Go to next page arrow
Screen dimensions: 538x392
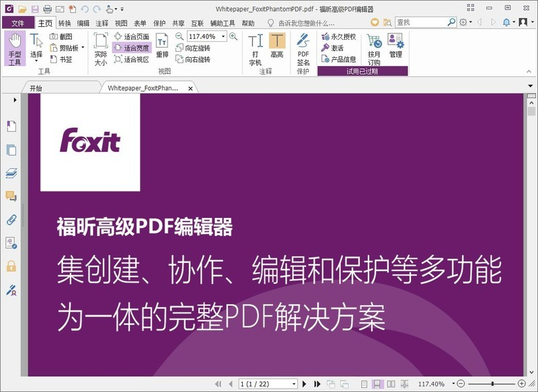click(304, 384)
